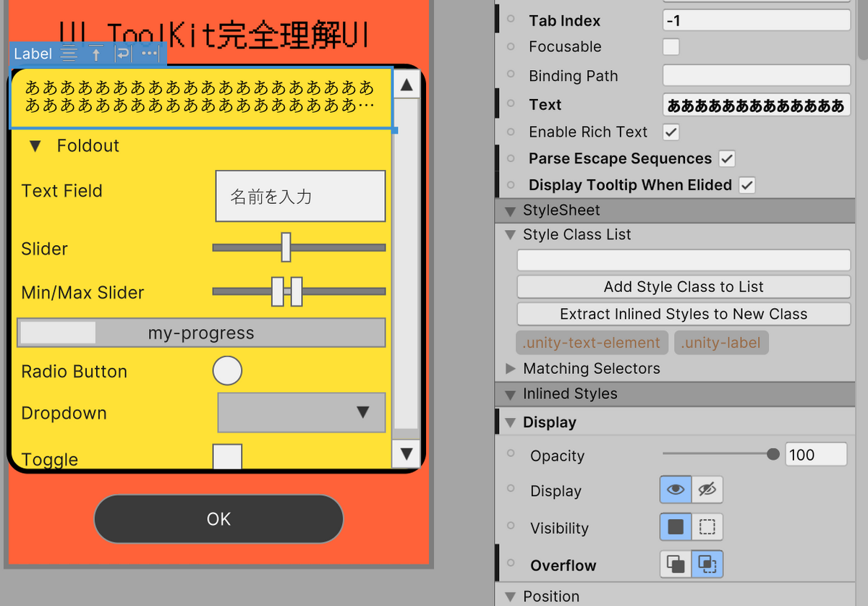Click the OK button in the canvas
Screen dimensions: 868x606
218,518
